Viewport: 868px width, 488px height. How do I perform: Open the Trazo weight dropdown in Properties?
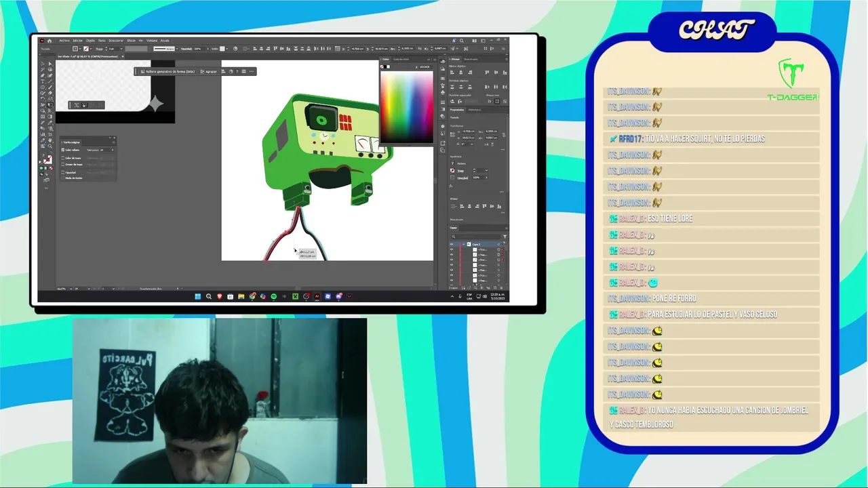486,170
